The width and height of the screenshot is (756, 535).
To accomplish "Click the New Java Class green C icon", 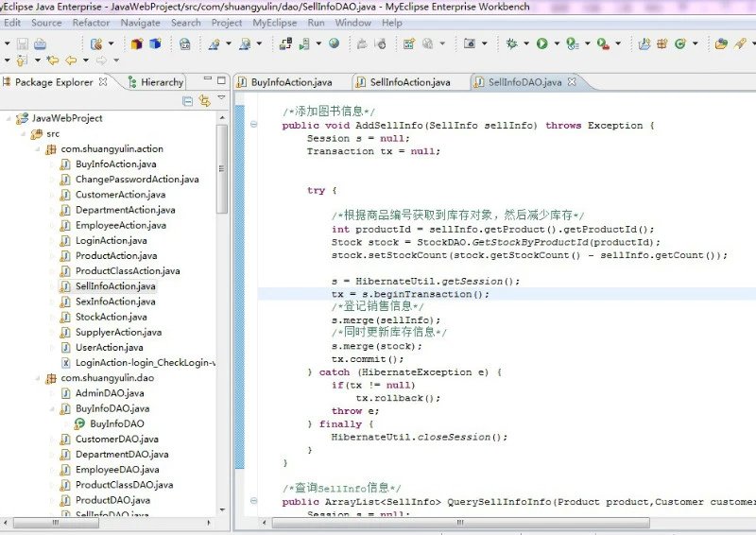I will [680, 43].
